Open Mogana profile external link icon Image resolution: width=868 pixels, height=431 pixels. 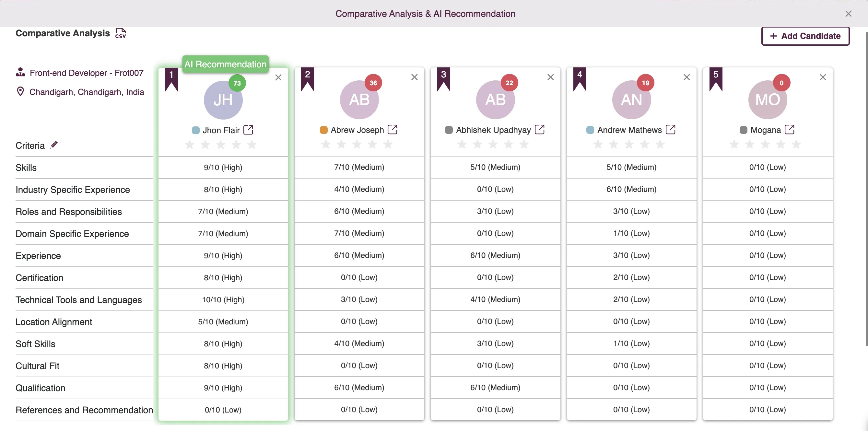pyautogui.click(x=789, y=130)
